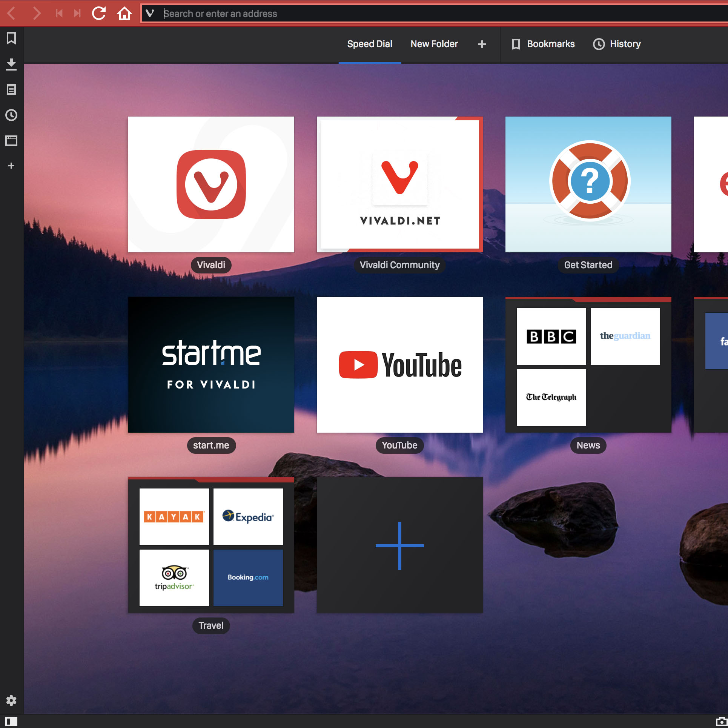Toggle the Window panel in sidebar
Viewport: 728px width, 728px height.
coord(11,140)
